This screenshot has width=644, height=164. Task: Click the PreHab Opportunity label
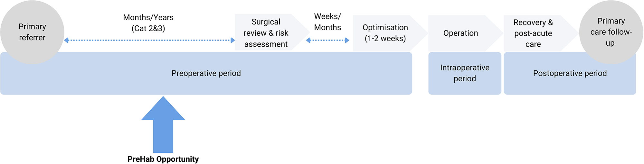(163, 159)
